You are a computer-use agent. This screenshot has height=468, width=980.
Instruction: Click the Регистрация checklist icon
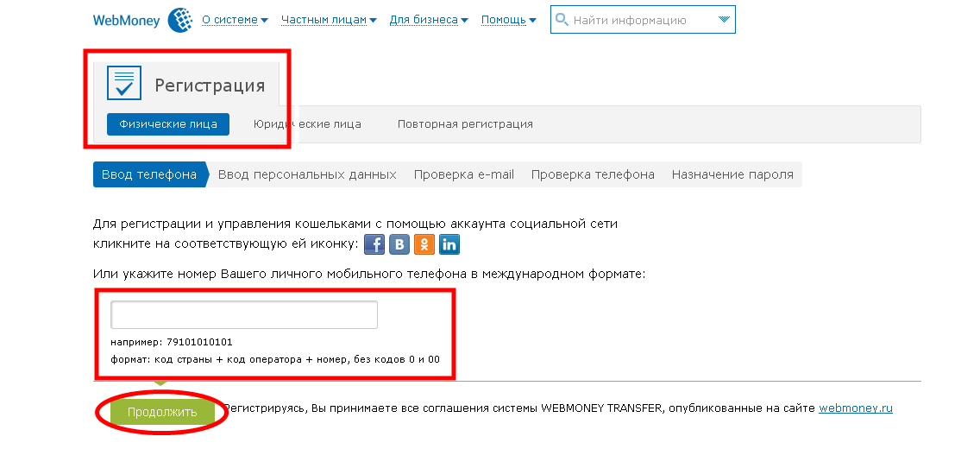click(124, 83)
